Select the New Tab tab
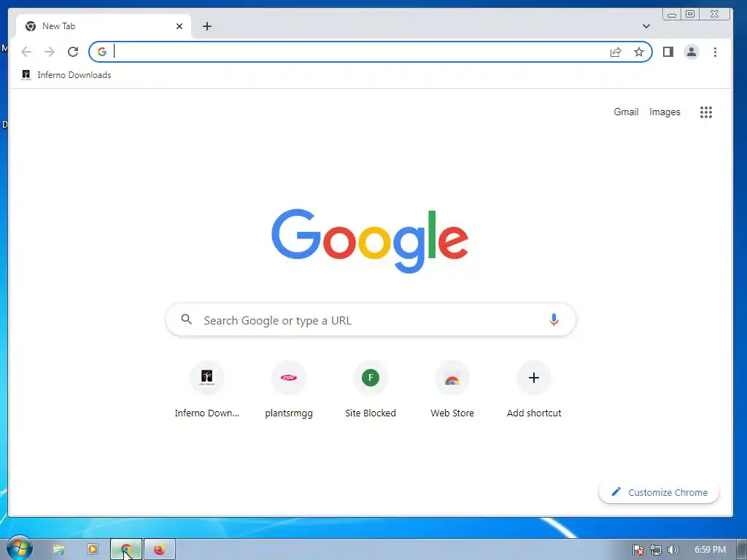 (x=104, y=26)
